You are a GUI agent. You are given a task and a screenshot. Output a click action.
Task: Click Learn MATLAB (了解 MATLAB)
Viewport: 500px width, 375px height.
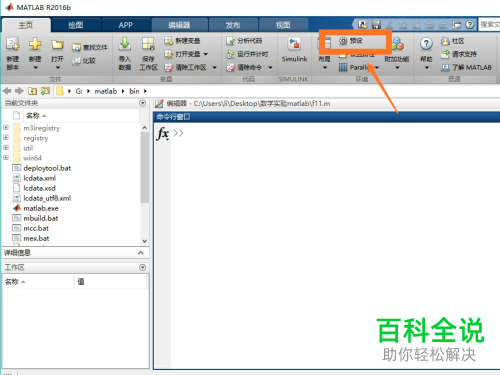(x=466, y=67)
